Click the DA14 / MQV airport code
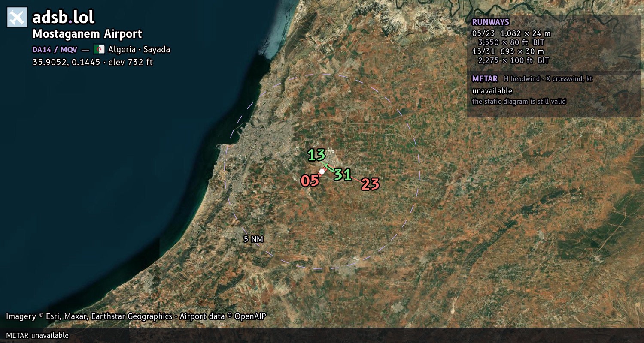This screenshot has height=343, width=644. coord(55,49)
